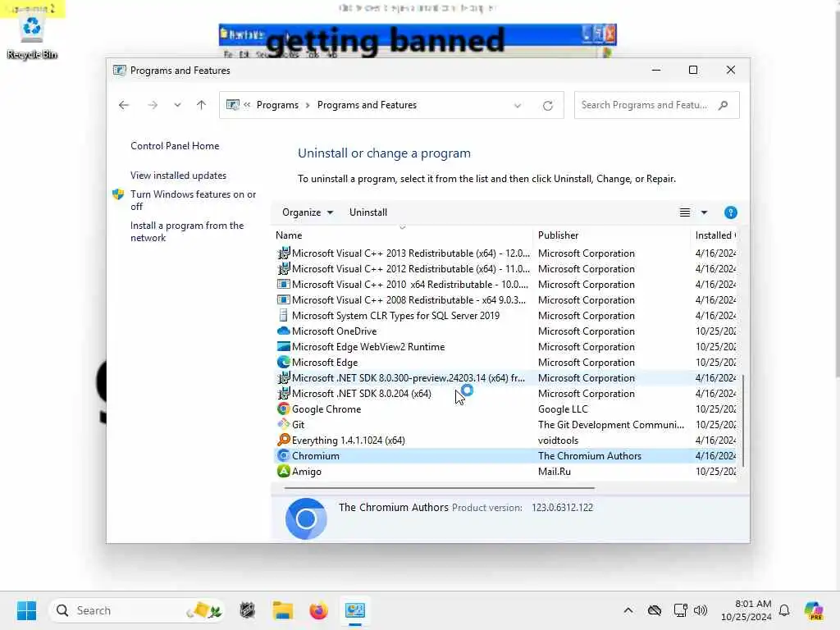Click the vertical scrollbar of program list
The image size is (840, 630).
point(743,421)
